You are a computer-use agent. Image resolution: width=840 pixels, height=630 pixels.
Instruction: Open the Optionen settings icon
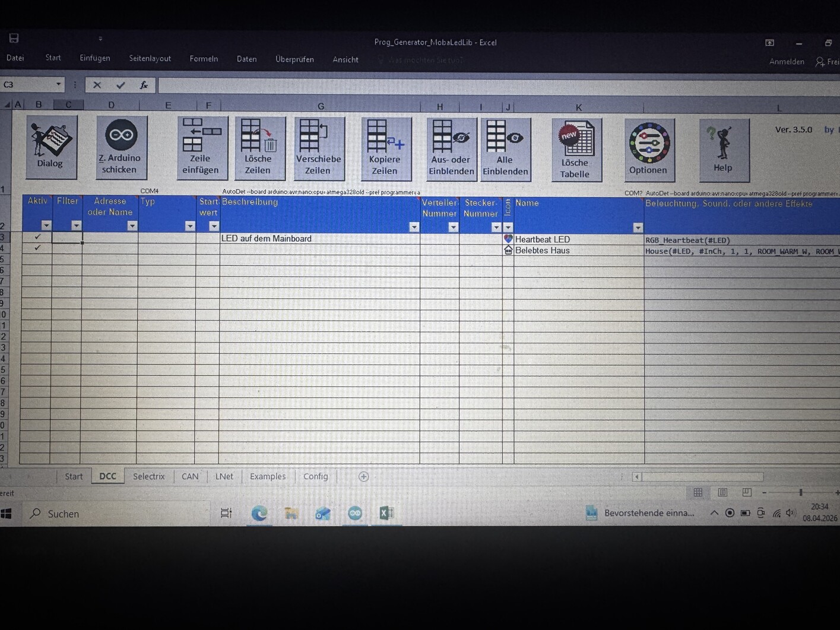click(x=649, y=150)
